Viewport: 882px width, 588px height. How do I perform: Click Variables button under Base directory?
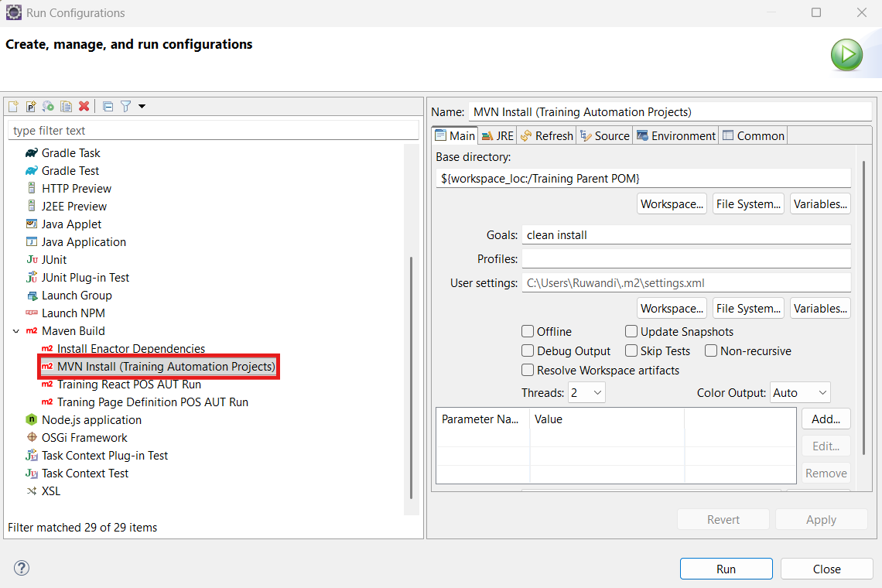(x=820, y=204)
